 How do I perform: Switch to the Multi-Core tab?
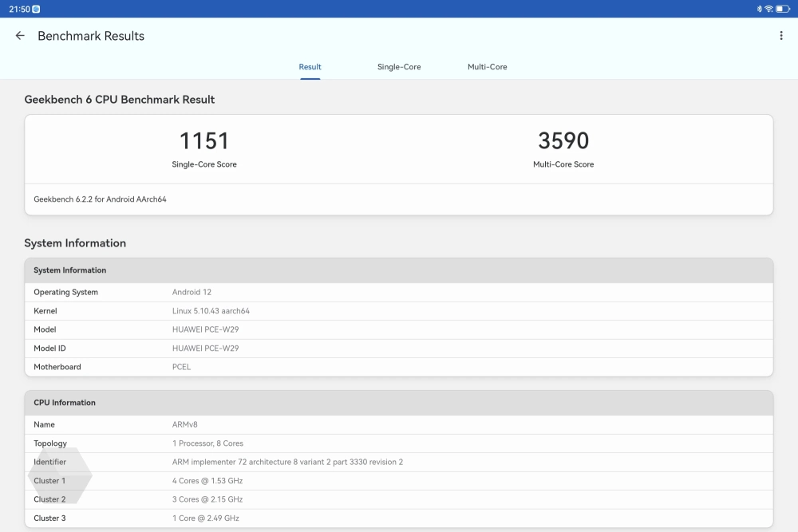pos(487,67)
